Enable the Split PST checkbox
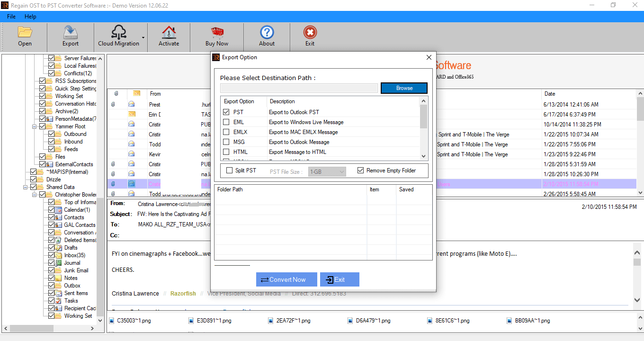The height and width of the screenshot is (341, 644). [x=230, y=170]
